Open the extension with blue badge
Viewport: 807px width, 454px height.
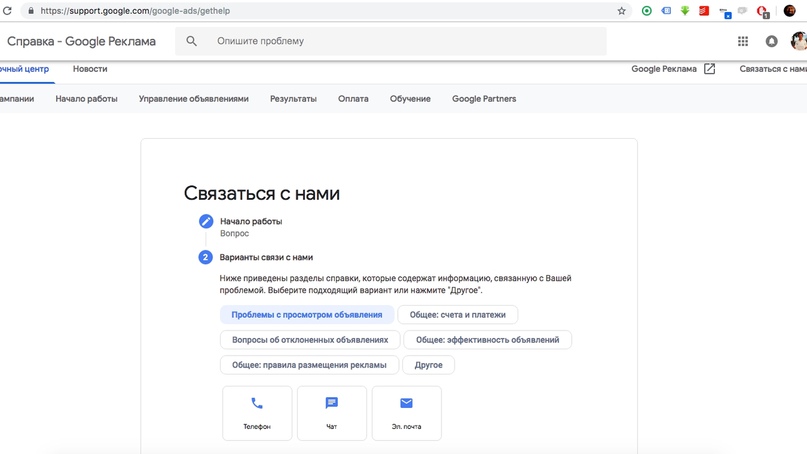point(725,12)
